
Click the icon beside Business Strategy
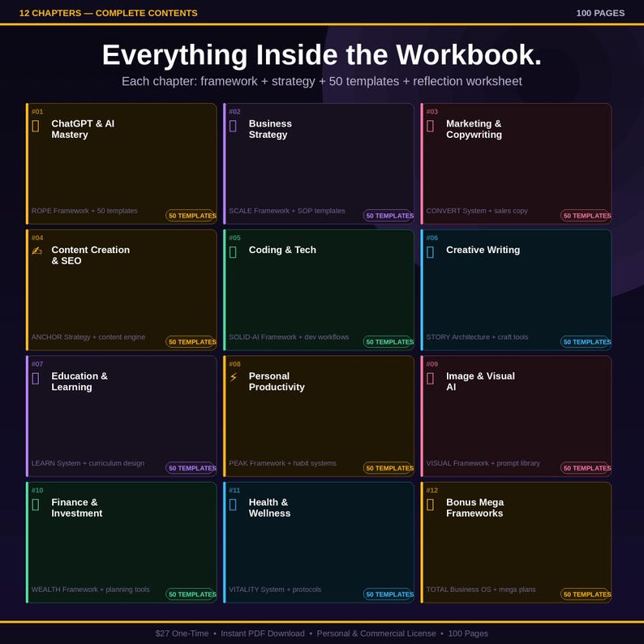click(233, 126)
